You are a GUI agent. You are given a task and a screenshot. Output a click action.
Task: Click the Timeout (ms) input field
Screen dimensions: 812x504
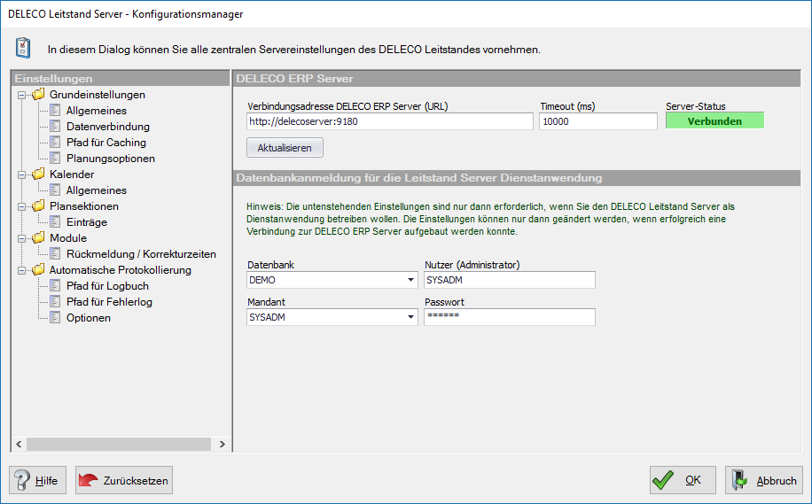click(598, 121)
